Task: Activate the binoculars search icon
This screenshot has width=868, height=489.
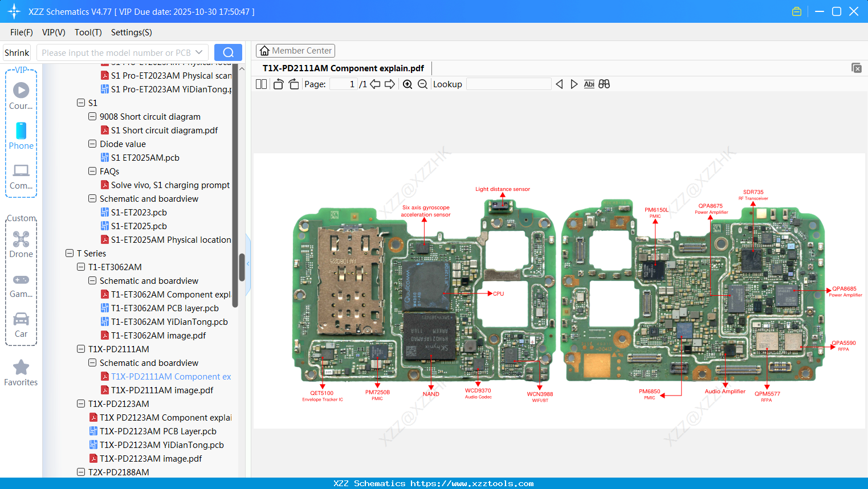Action: point(604,84)
